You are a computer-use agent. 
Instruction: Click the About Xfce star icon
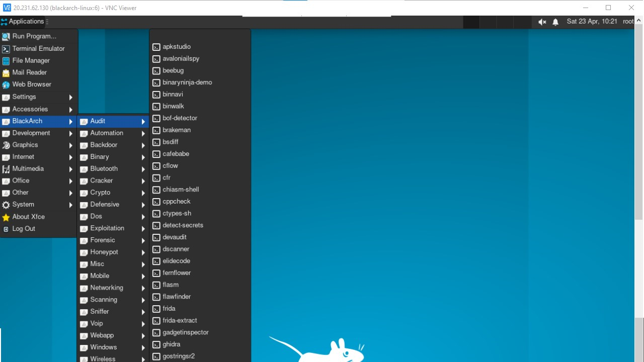click(6, 217)
